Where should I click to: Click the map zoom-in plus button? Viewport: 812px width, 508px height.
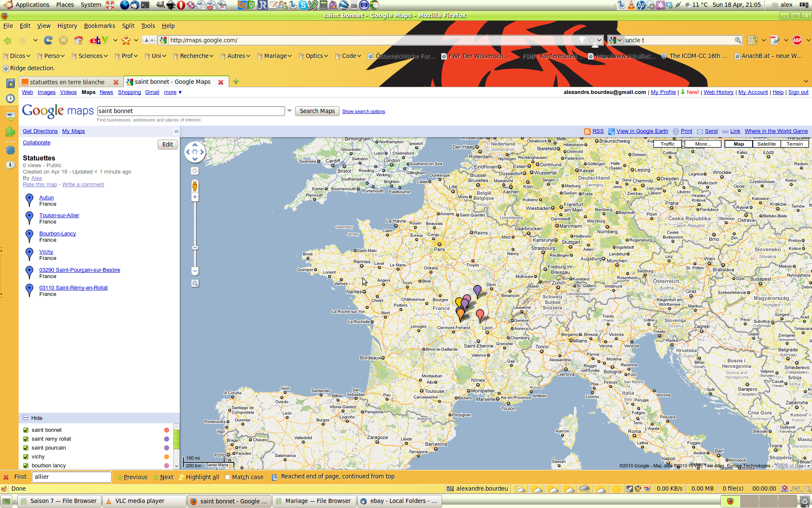[195, 197]
